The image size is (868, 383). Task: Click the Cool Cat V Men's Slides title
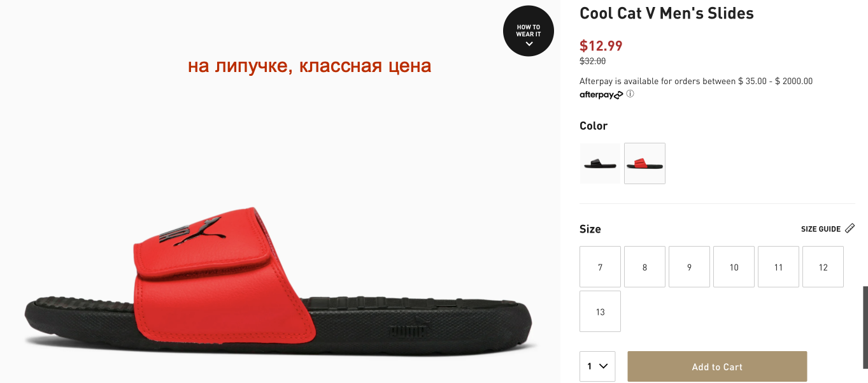(667, 13)
